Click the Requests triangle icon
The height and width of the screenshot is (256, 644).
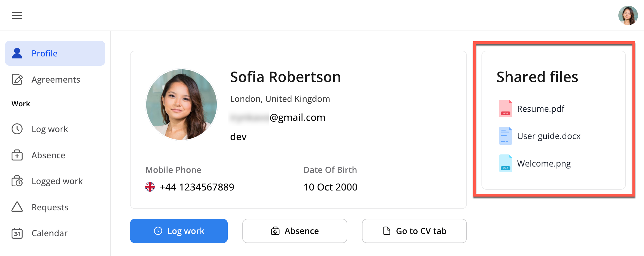tap(17, 207)
